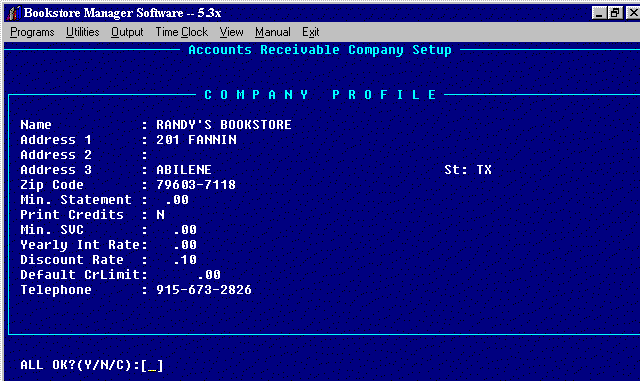Viewport: 640px width, 381px height.
Task: Click the Discount Rate value .10
Action: pos(185,260)
